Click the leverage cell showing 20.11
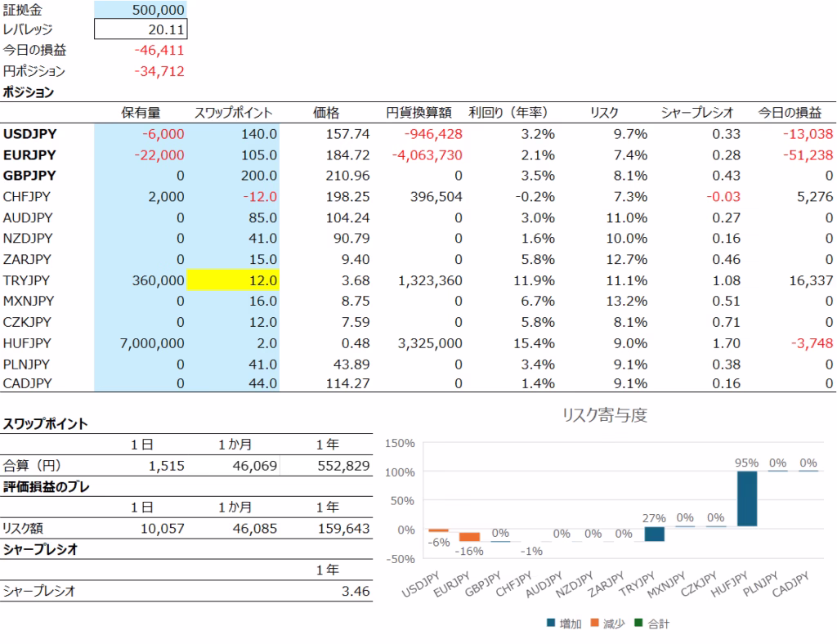Viewport: 837px width, 644px height. coord(141,29)
